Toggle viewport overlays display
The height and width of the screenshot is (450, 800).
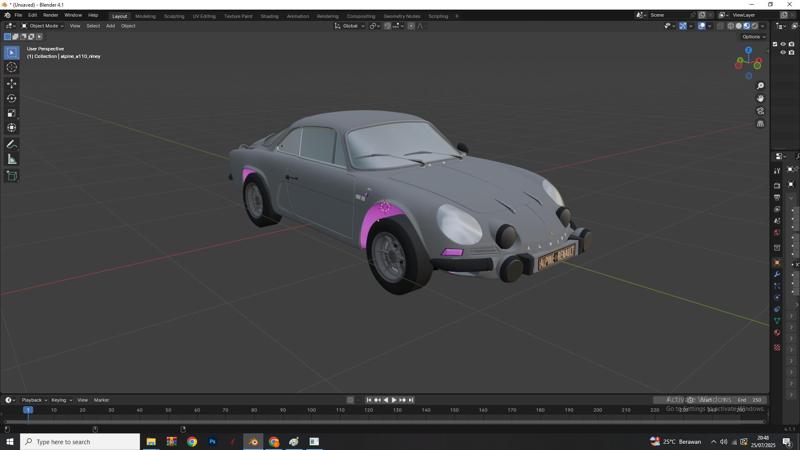pyautogui.click(x=702, y=26)
